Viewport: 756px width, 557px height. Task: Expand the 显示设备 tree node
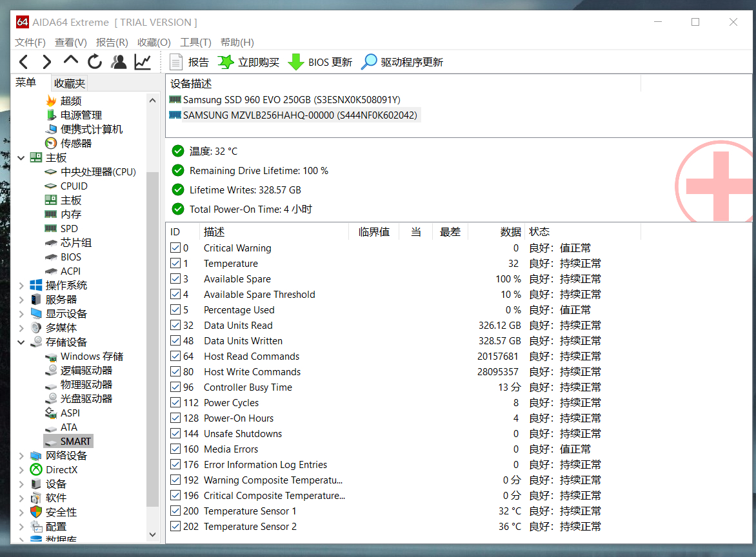click(x=21, y=314)
